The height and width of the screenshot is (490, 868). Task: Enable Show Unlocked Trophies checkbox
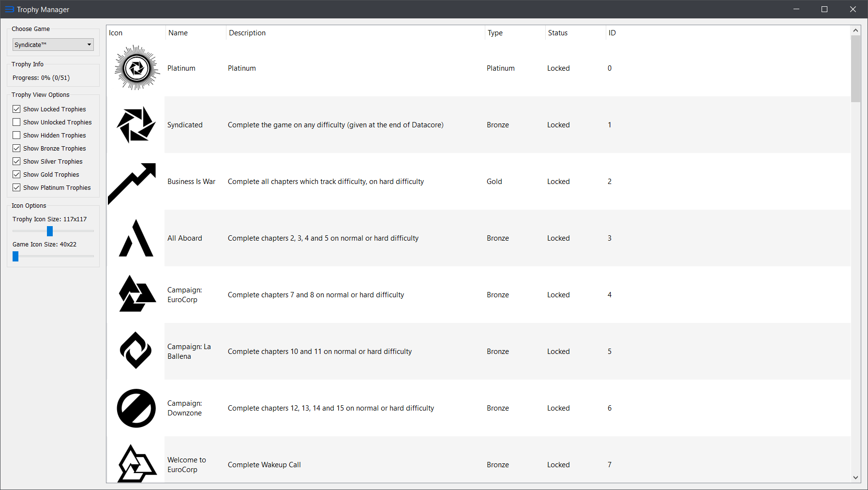click(16, 122)
